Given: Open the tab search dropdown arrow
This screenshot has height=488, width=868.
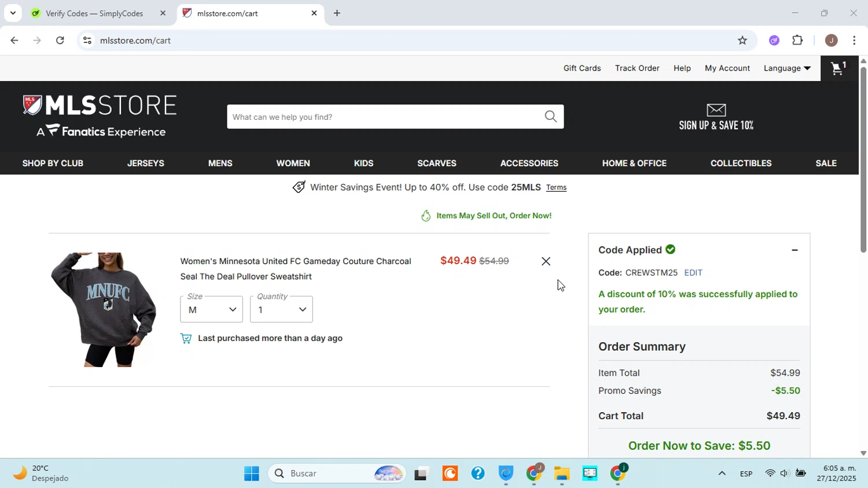Looking at the screenshot, I should pos(13,13).
